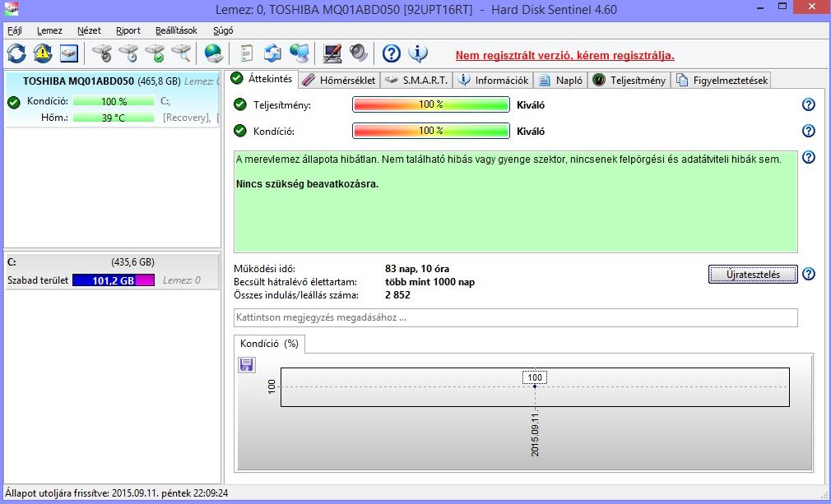Click the 2015.09.11 date label on chart
This screenshot has width=831, height=504.
[535, 433]
